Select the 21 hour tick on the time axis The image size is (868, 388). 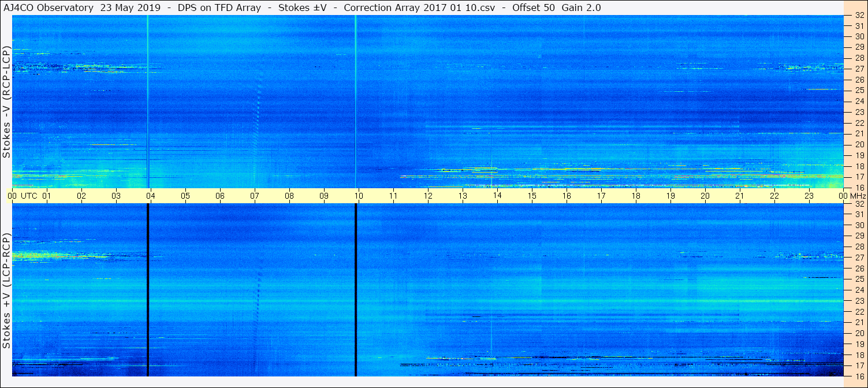click(x=740, y=196)
